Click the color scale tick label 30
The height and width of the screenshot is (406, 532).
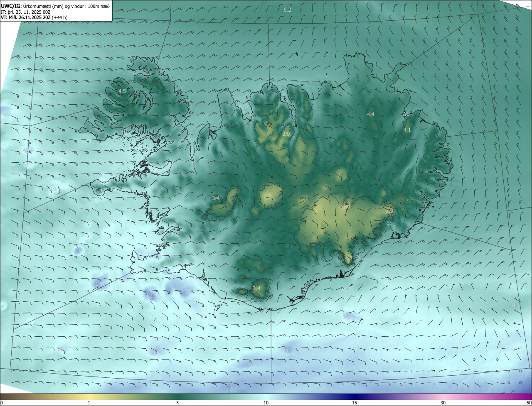pos(443,403)
